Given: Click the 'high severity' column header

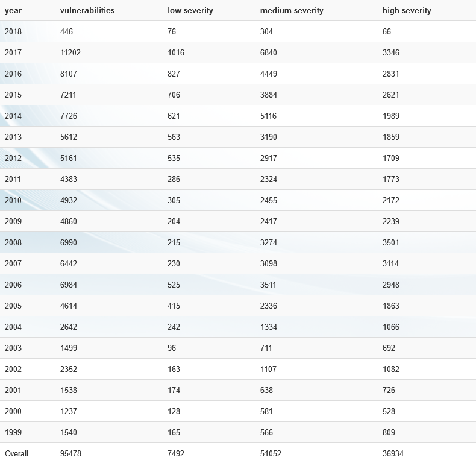Looking at the screenshot, I should [x=407, y=10].
